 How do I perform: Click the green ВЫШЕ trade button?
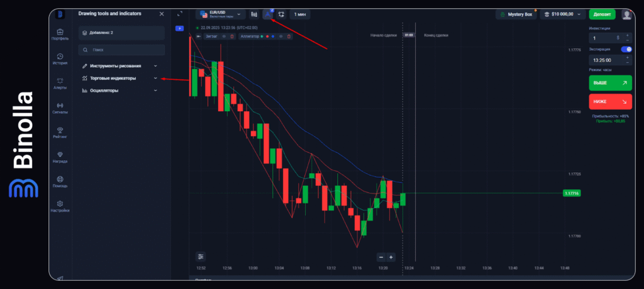610,83
